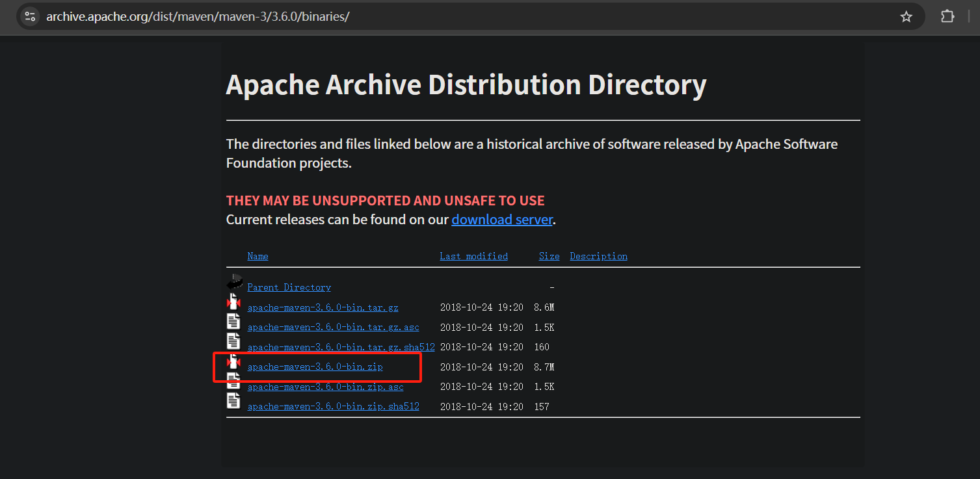The height and width of the screenshot is (479, 980).
Task: Open the download server link
Action: click(502, 220)
